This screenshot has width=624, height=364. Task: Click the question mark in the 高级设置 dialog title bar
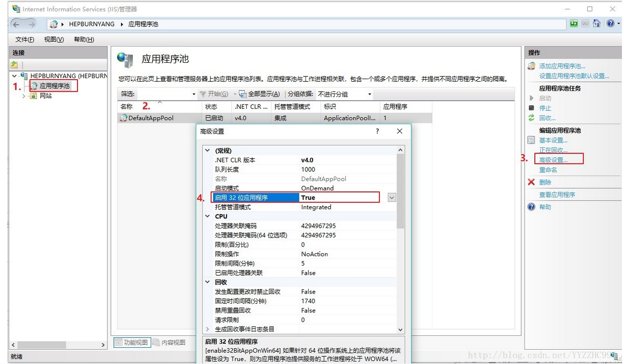[378, 131]
